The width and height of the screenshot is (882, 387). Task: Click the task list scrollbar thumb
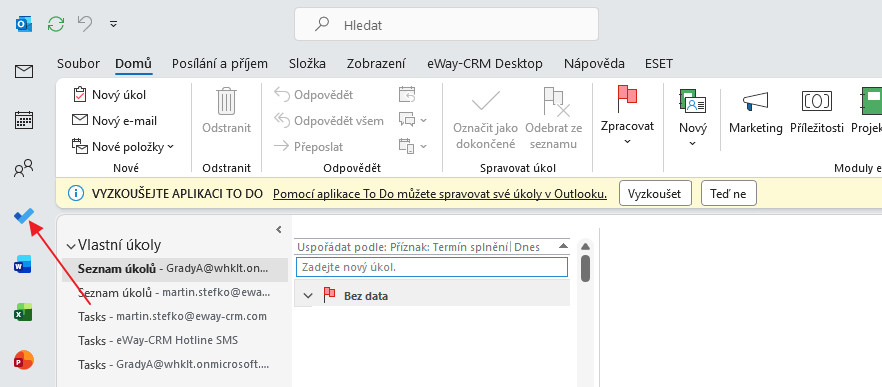point(585,268)
